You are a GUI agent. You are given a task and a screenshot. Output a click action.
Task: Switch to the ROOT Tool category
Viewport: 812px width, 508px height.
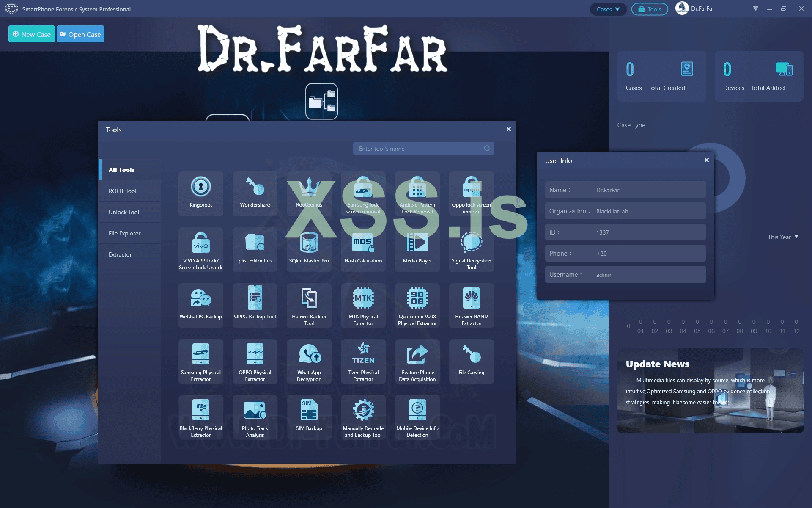point(123,190)
